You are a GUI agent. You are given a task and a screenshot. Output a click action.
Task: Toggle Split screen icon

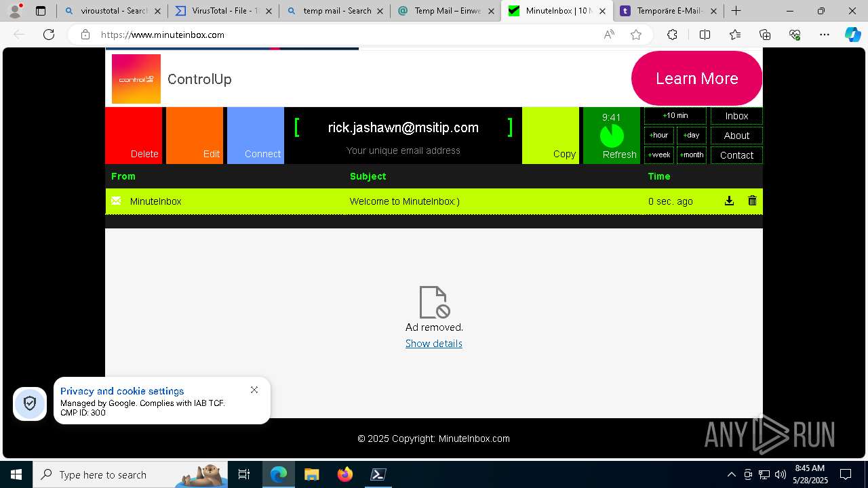[x=705, y=35]
